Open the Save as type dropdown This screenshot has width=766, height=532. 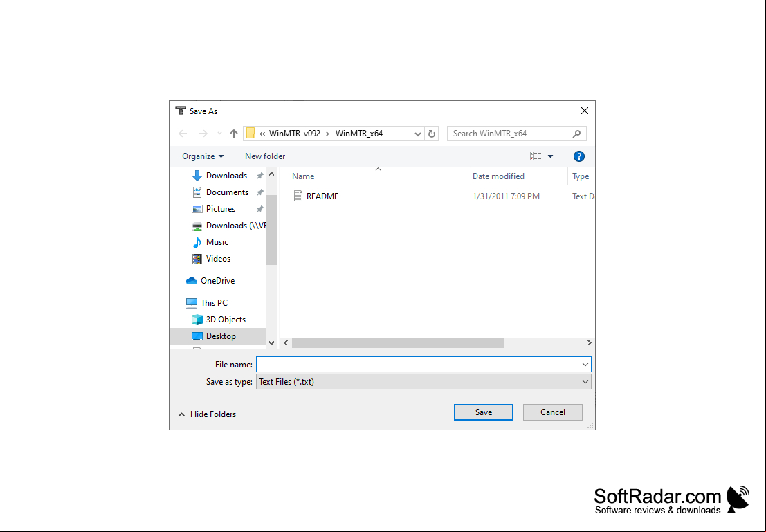coord(423,382)
